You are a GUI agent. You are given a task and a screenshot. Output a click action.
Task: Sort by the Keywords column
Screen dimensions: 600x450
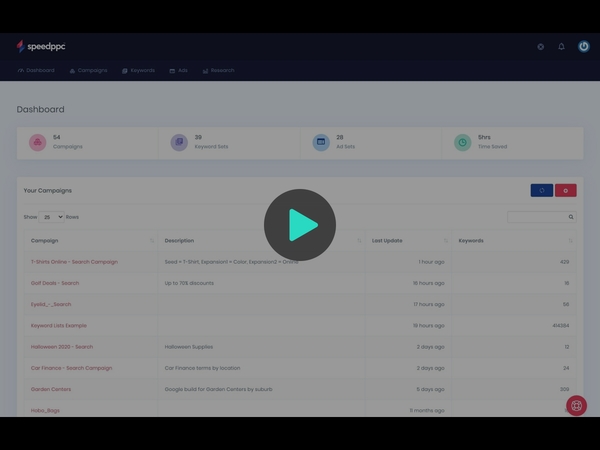514,241
